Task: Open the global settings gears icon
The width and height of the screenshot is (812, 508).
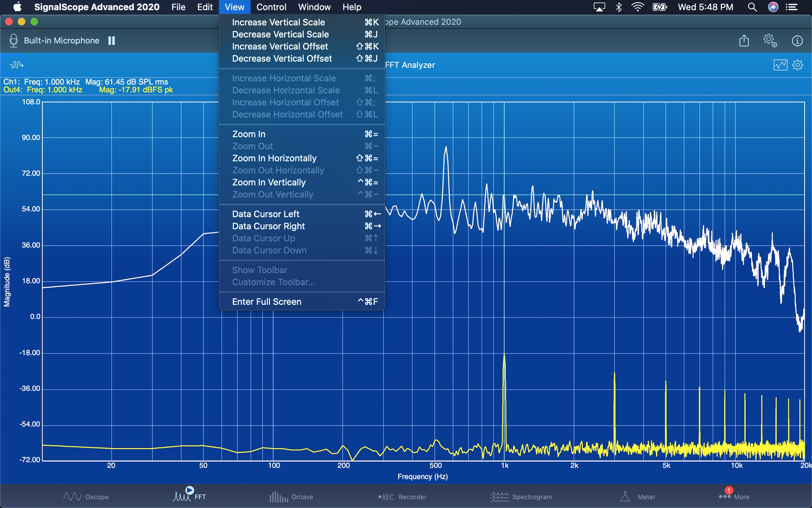Action: click(770, 41)
